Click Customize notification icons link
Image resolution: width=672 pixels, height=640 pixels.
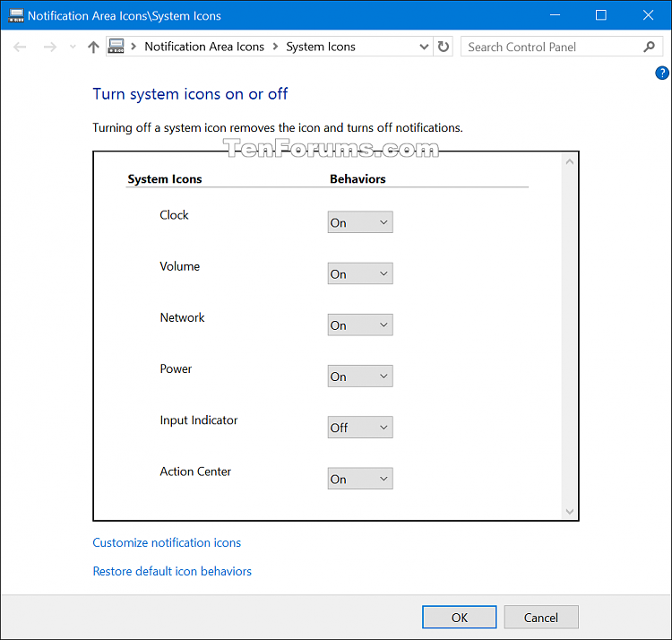click(167, 542)
